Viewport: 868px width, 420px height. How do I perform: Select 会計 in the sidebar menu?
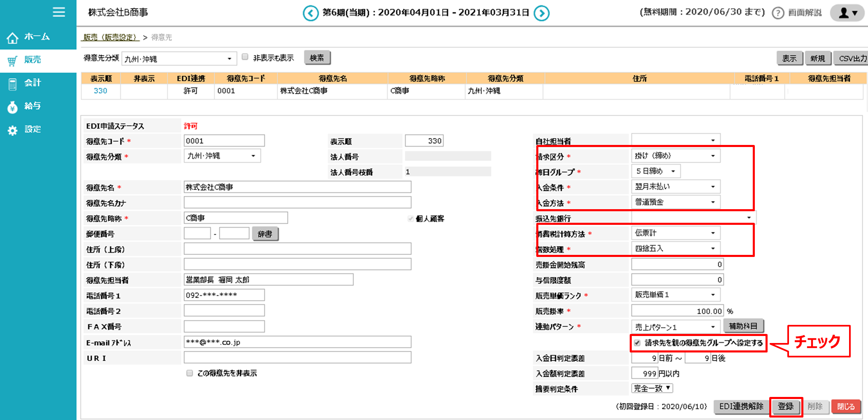click(33, 83)
